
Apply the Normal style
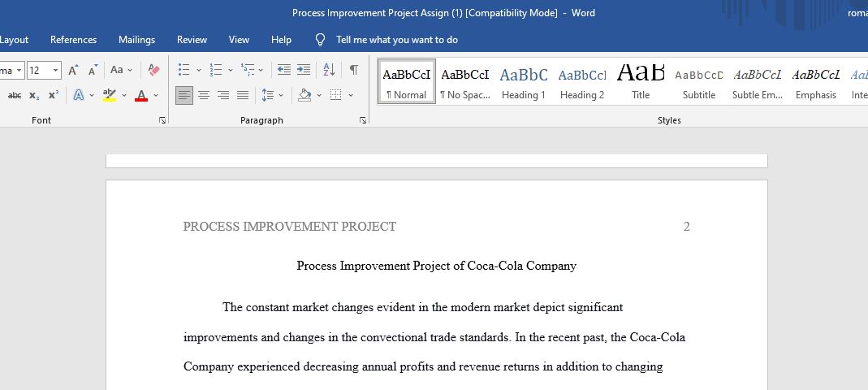[406, 81]
